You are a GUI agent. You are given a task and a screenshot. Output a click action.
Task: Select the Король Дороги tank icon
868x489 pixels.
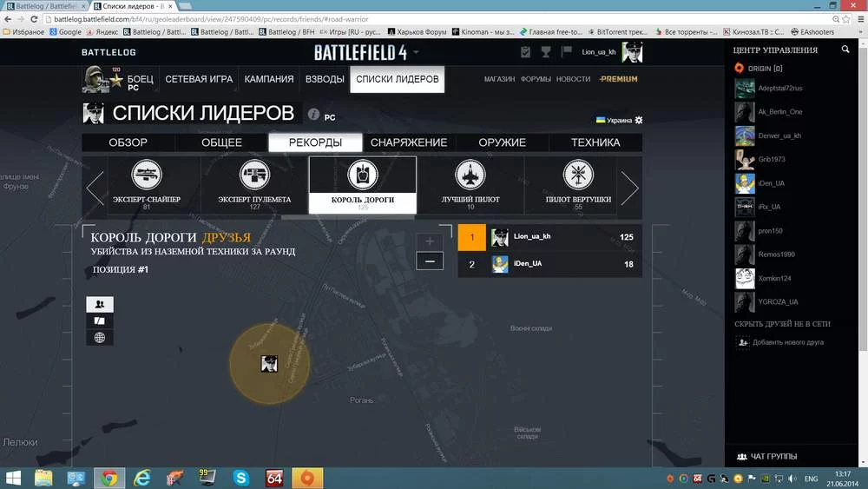(x=363, y=175)
